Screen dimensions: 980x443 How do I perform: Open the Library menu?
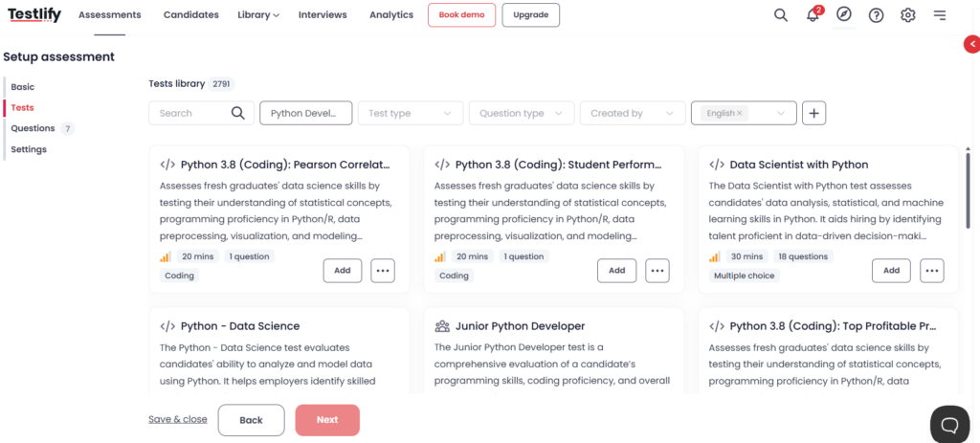[258, 15]
